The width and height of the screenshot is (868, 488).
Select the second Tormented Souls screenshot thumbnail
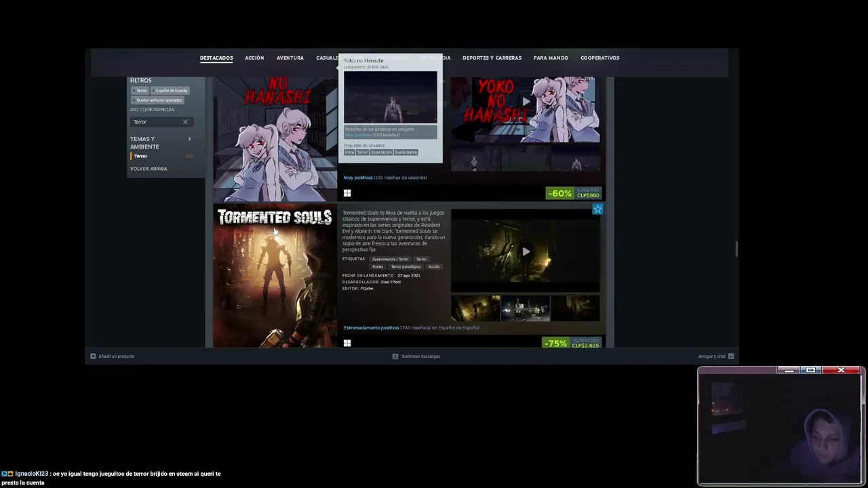526,308
